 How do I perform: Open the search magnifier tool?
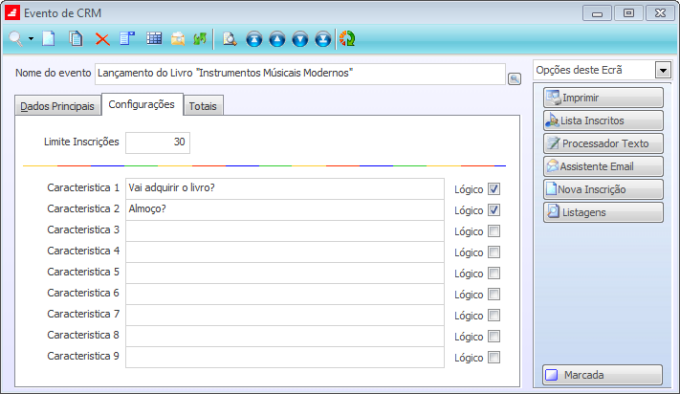(16, 39)
